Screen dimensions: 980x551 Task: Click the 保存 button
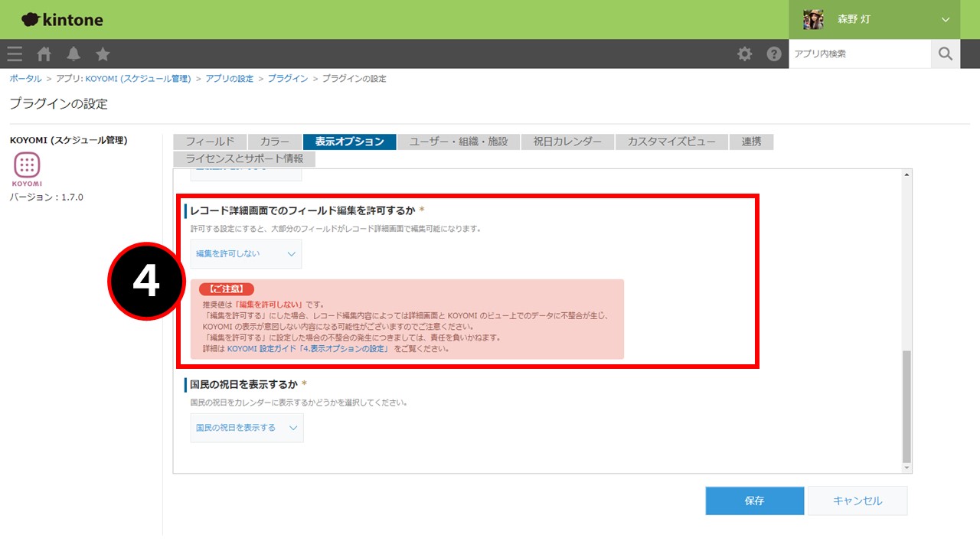click(x=755, y=500)
